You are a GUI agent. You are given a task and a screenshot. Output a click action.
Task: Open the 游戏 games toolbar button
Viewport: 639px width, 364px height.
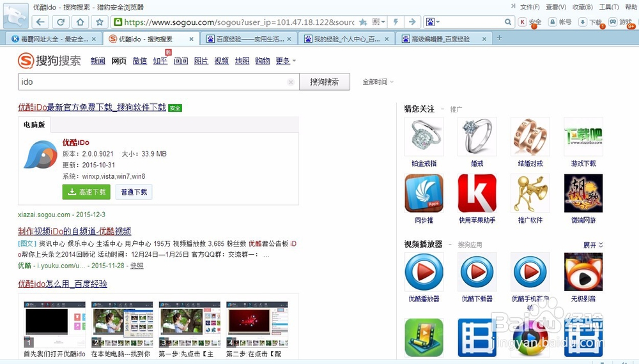click(620, 22)
